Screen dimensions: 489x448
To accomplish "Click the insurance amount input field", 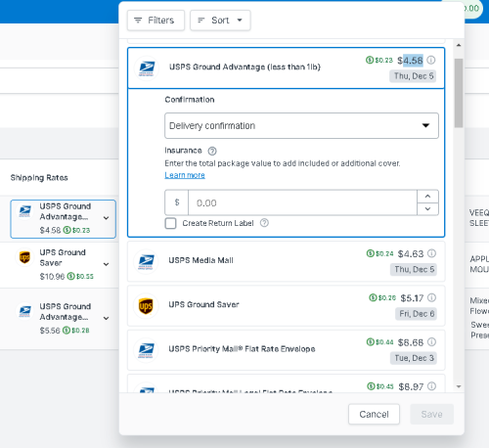I will [x=302, y=202].
